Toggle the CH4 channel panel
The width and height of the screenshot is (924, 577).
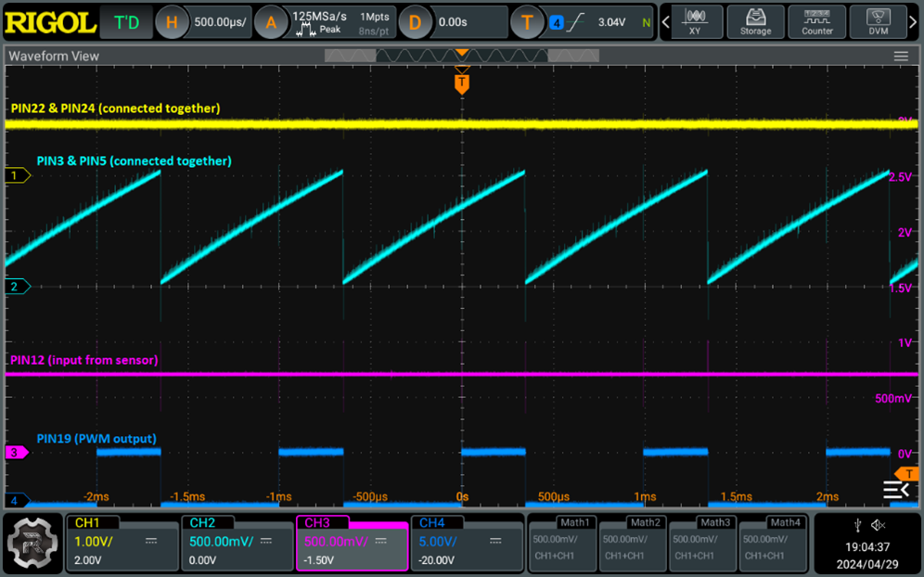point(466,542)
